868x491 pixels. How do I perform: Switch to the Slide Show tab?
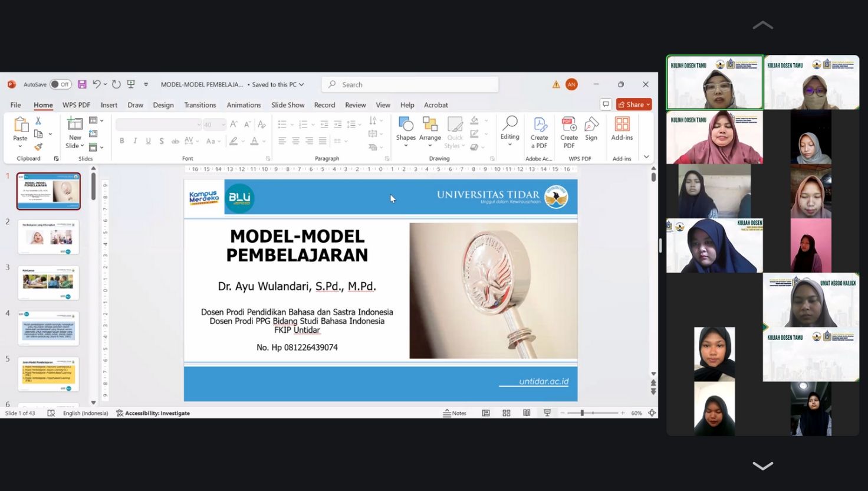(x=288, y=105)
